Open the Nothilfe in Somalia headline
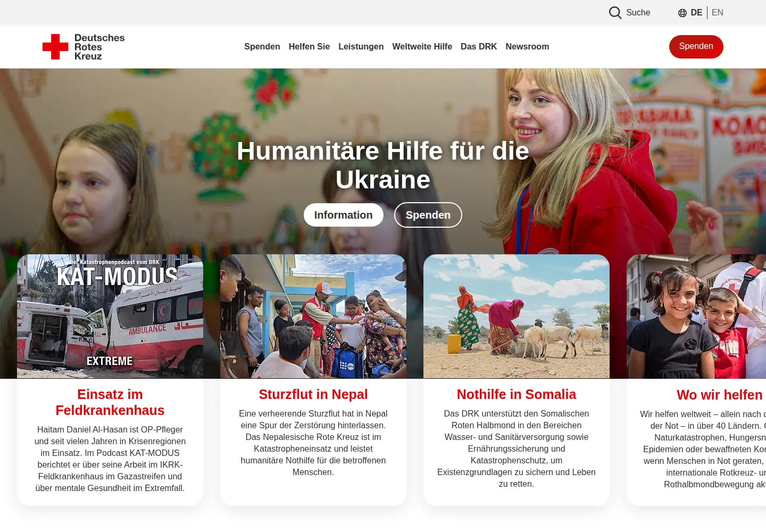This screenshot has width=766, height=532. 517,394
